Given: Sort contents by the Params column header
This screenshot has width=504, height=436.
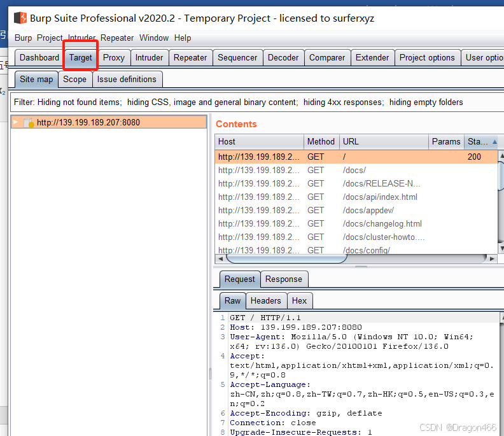Looking at the screenshot, I should tap(446, 142).
